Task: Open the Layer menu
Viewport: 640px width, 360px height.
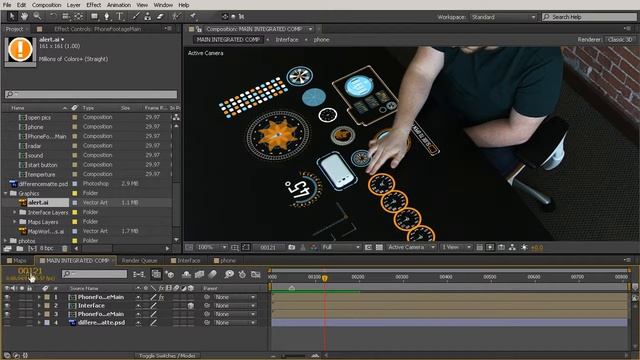Action: coord(73,5)
